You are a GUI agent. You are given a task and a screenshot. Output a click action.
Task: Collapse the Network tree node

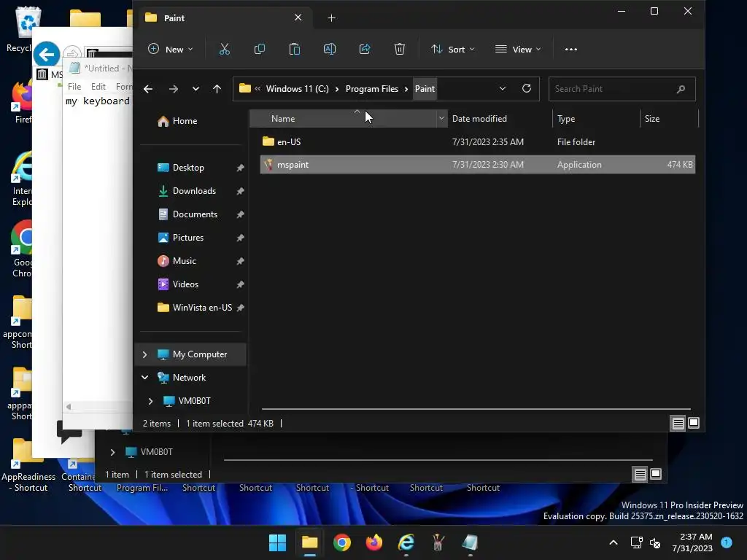point(145,378)
